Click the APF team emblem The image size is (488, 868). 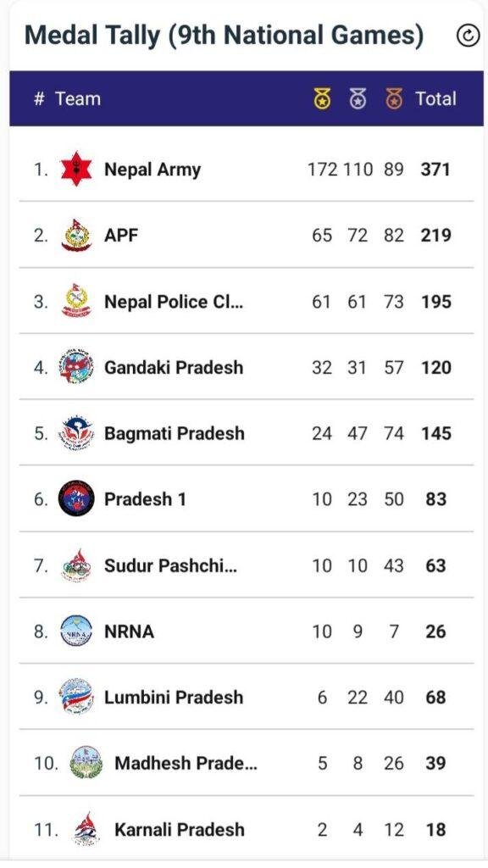[x=76, y=236]
